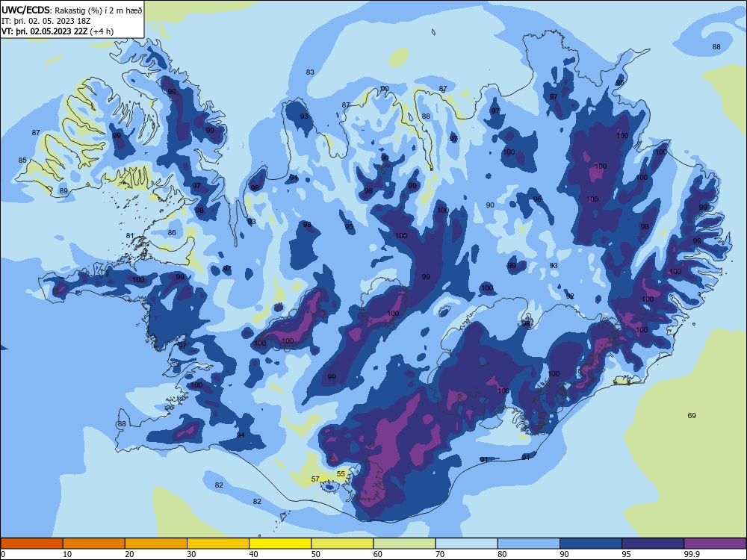Click the 95–99.9 navy legend swatch
The image size is (747, 560).
coord(653,544)
